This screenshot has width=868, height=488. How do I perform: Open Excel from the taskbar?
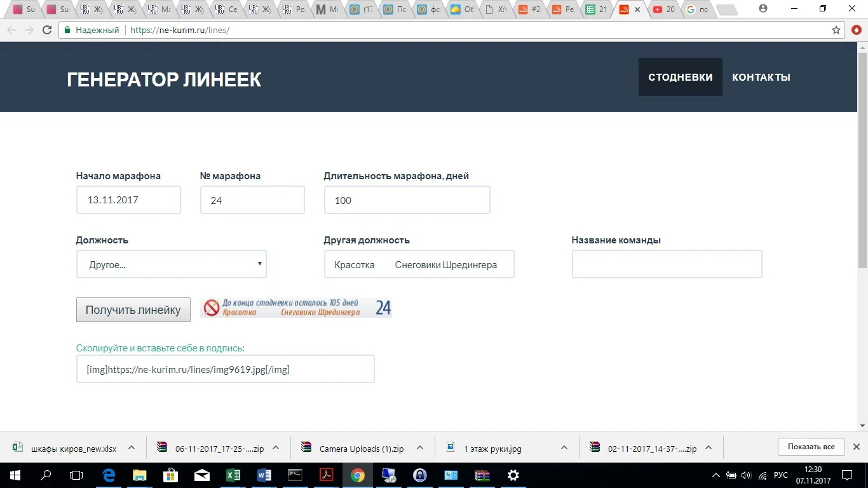(x=233, y=475)
